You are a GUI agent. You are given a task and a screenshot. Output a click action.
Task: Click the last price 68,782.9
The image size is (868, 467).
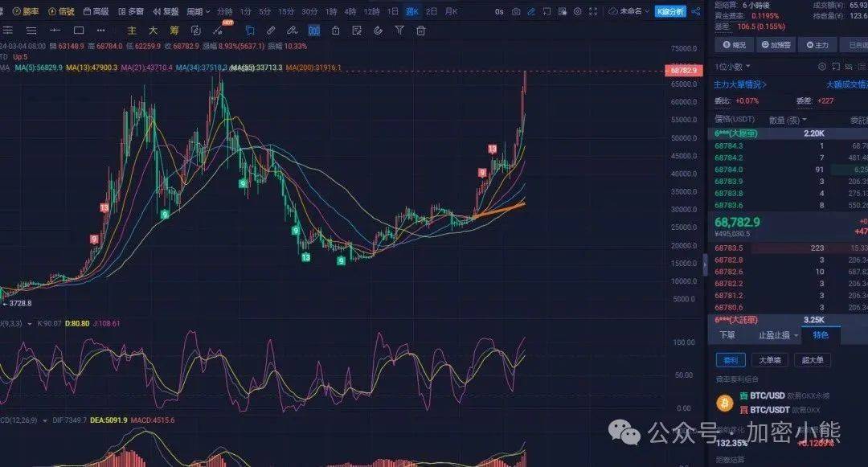(737, 222)
